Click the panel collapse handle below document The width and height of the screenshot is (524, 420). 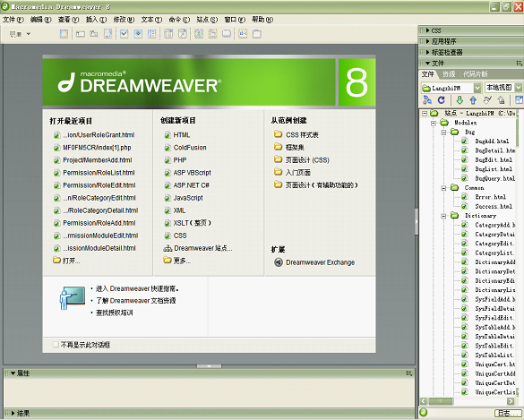[x=209, y=366]
